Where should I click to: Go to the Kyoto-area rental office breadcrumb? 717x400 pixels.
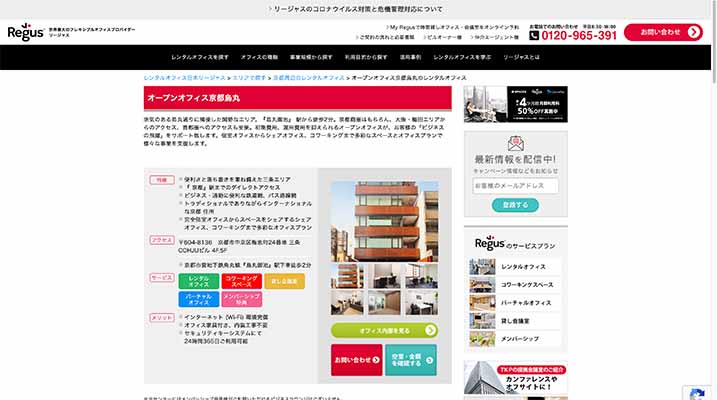(x=309, y=78)
